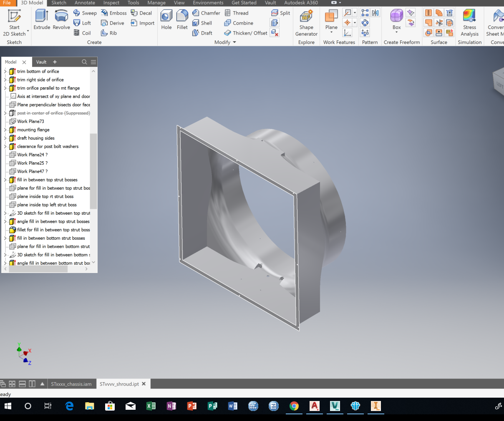Select the Split tool

tap(281, 13)
